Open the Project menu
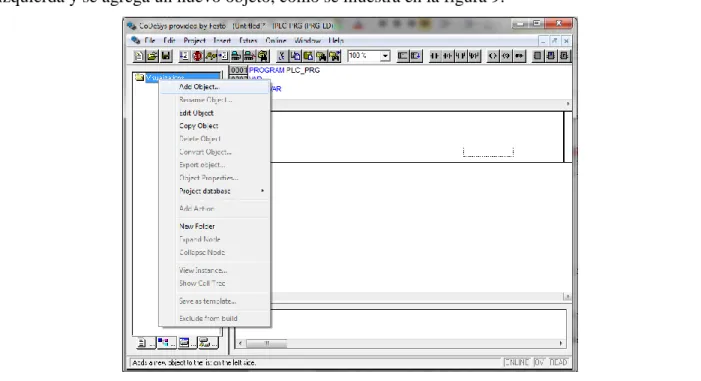This screenshot has width=701, height=381. [x=194, y=41]
